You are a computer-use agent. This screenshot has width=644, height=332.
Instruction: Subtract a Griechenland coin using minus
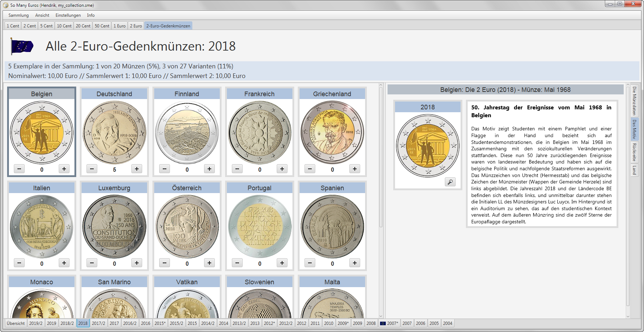coord(310,169)
